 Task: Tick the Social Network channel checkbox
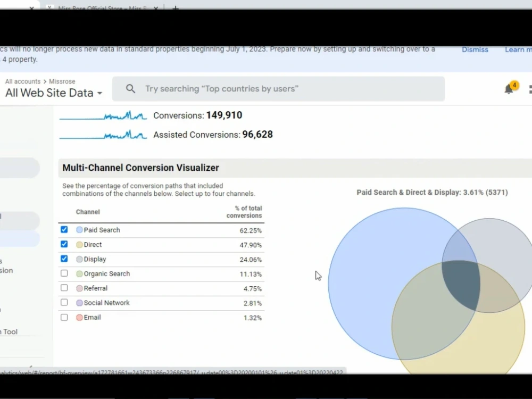click(x=64, y=303)
